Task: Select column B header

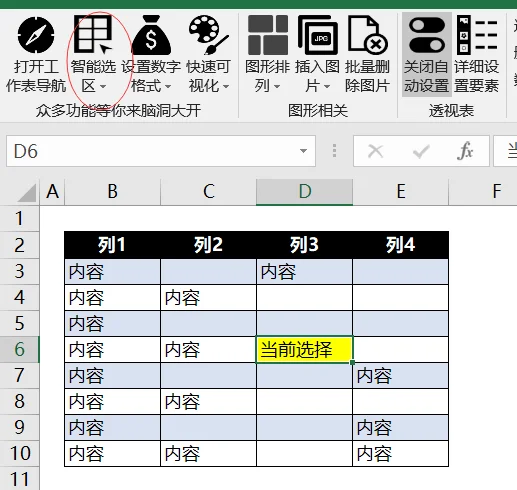Action: pos(113,192)
